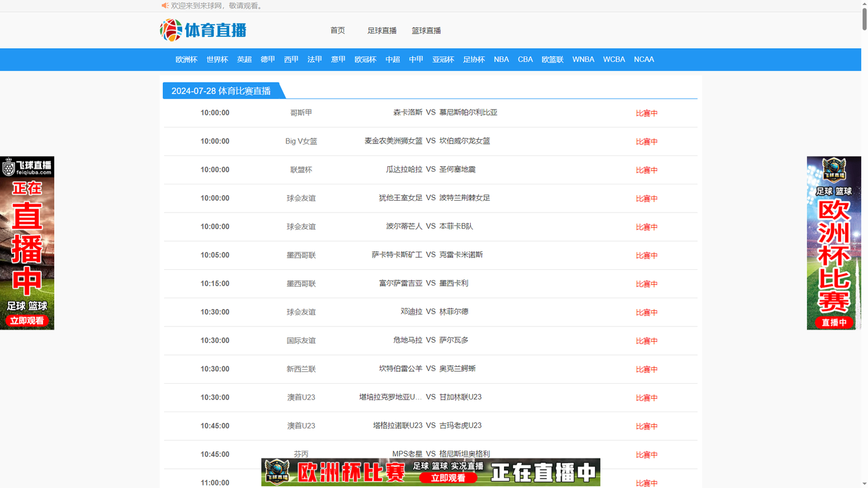Open 比赛中 for 麦金农美洲狮女篮 match

[646, 142]
